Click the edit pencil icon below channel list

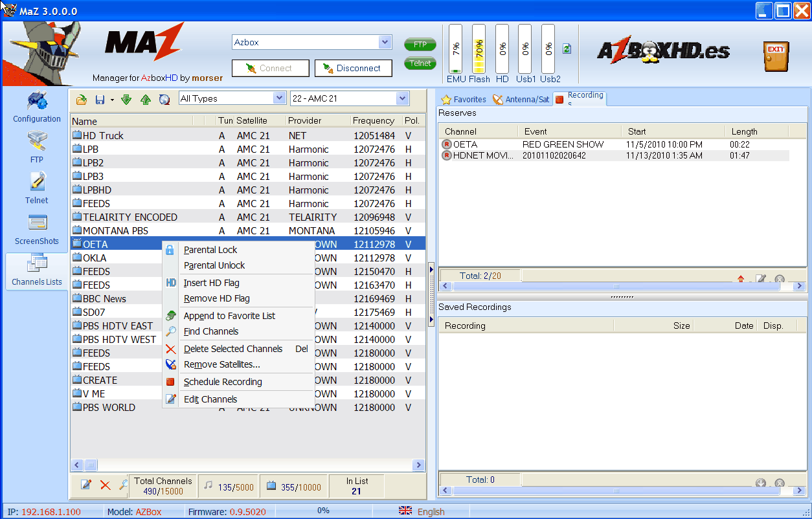pyautogui.click(x=86, y=485)
